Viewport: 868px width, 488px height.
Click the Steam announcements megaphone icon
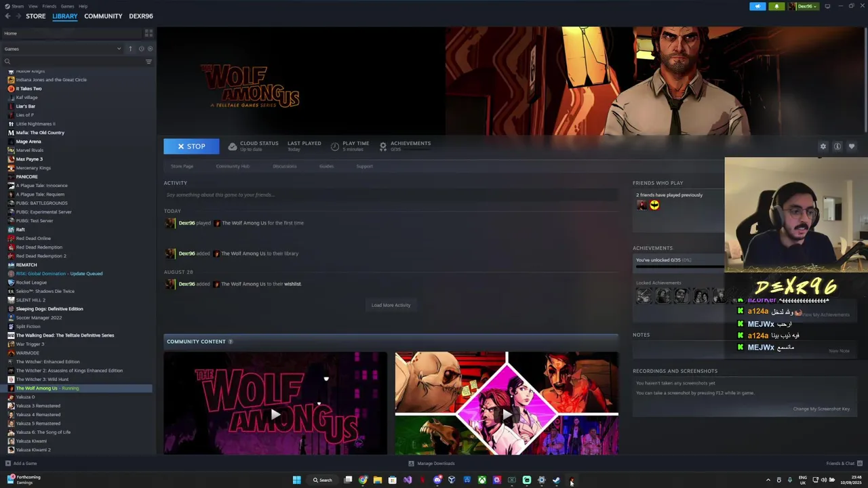[757, 6]
